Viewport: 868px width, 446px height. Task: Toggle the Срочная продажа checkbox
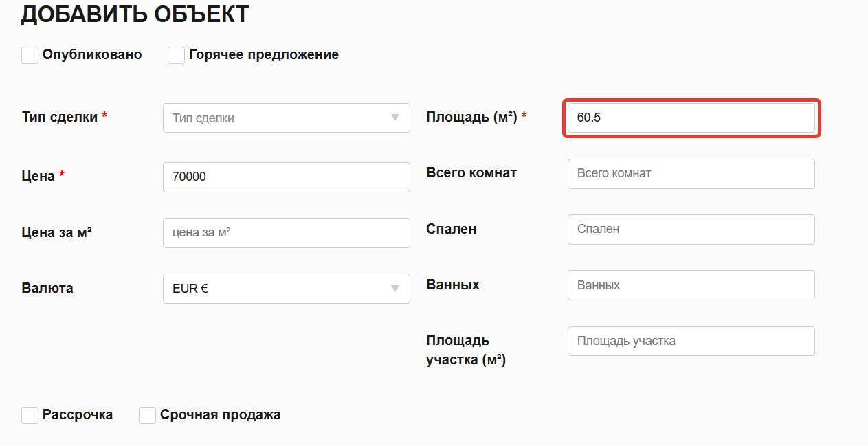coord(148,415)
